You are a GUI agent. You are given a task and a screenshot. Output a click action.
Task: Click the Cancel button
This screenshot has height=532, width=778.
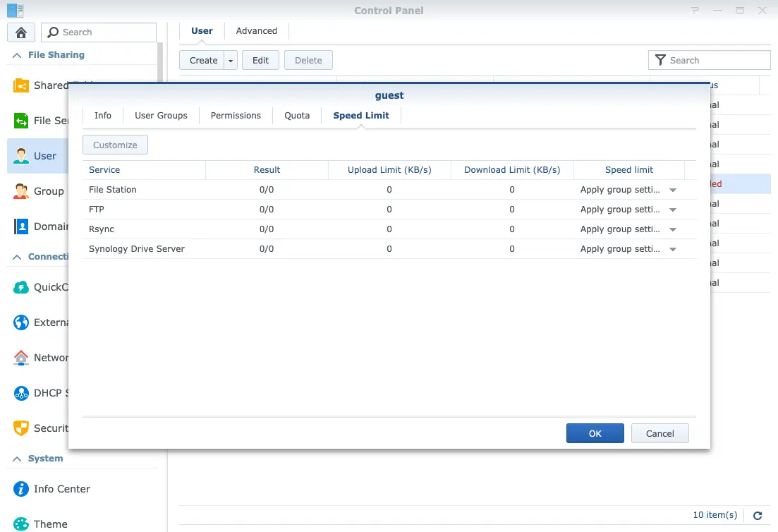pyautogui.click(x=660, y=433)
